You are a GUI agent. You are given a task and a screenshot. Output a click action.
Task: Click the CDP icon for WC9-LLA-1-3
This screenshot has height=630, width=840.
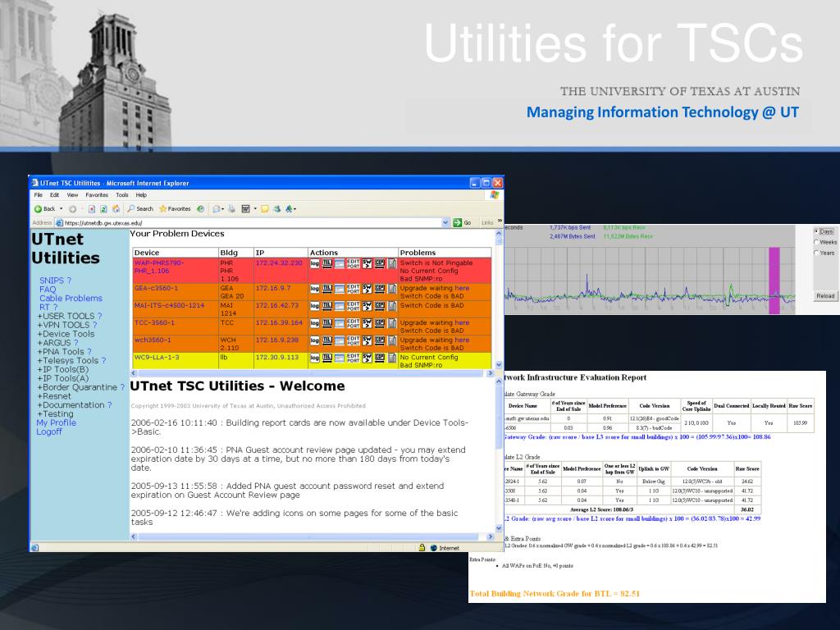point(379,358)
